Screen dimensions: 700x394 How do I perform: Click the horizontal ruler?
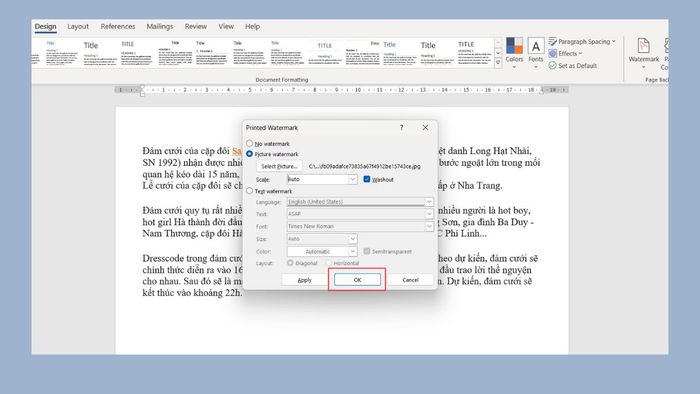click(x=342, y=90)
